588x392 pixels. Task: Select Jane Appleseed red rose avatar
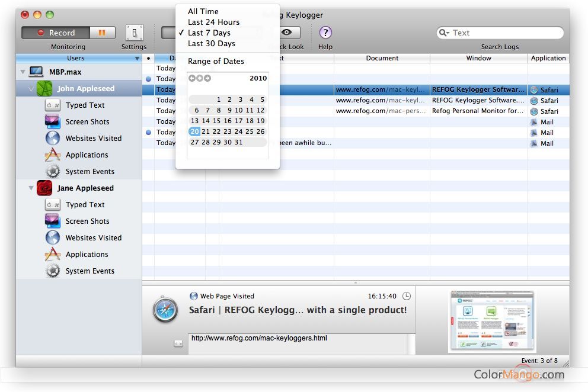[x=44, y=188]
